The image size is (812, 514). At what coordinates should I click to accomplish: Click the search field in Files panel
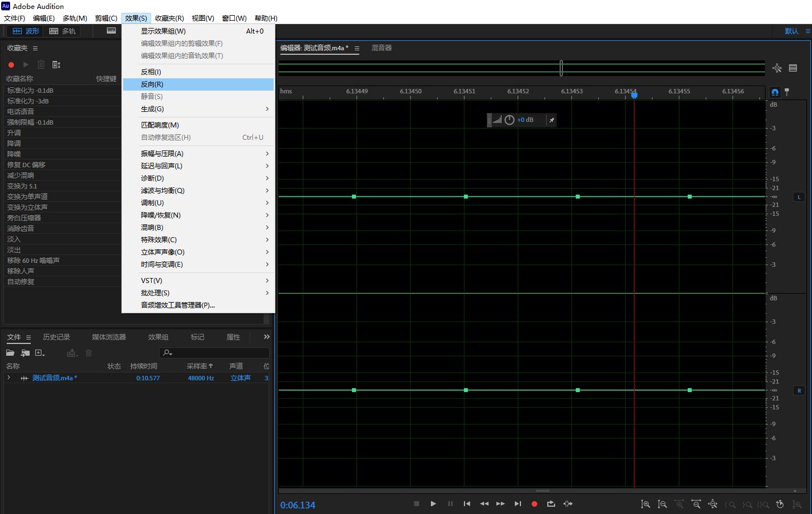214,353
